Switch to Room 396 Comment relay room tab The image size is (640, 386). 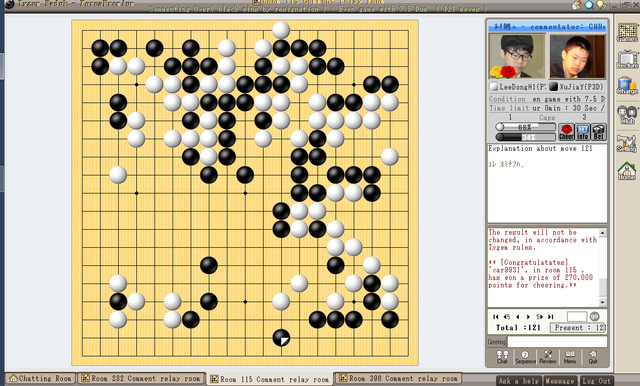[398, 378]
